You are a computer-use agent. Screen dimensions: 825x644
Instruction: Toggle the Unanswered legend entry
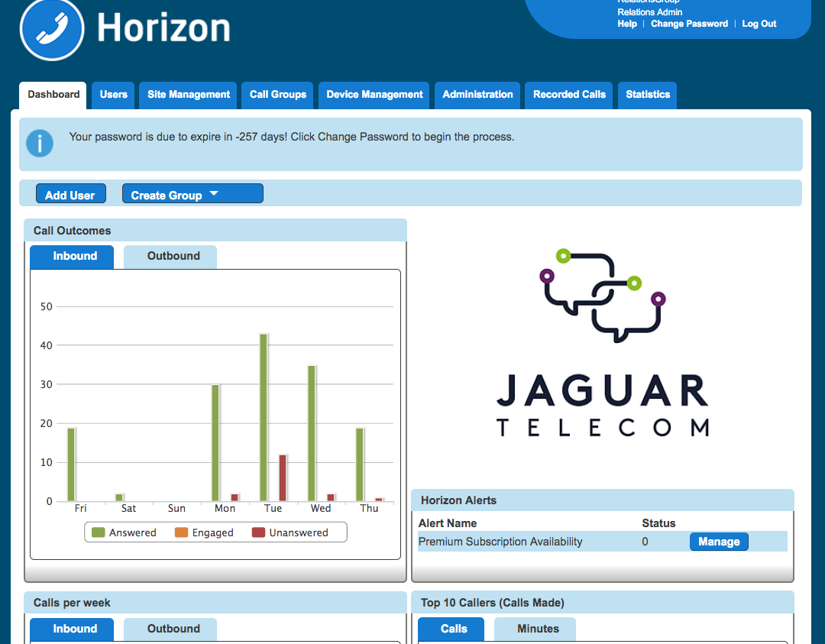coord(290,532)
